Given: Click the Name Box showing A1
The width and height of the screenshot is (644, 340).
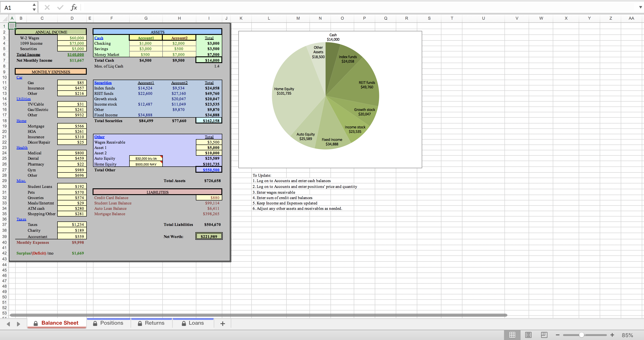Looking at the screenshot, I should (16, 8).
